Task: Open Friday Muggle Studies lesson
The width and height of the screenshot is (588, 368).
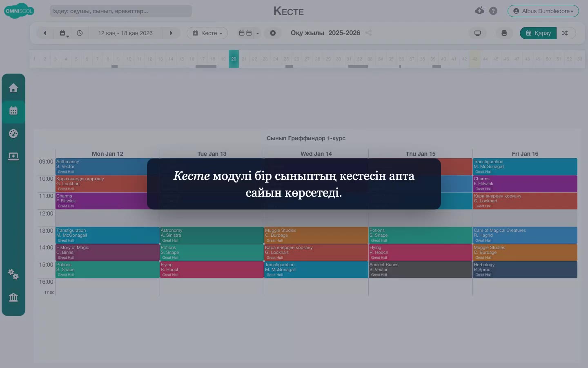Action: 525,252
